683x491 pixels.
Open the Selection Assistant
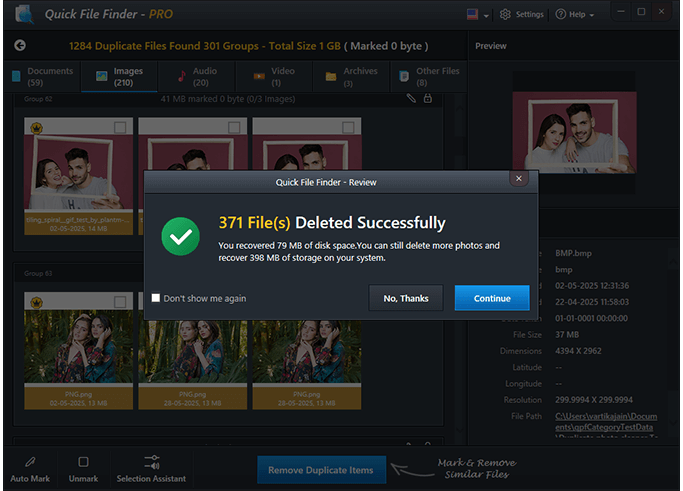[152, 462]
